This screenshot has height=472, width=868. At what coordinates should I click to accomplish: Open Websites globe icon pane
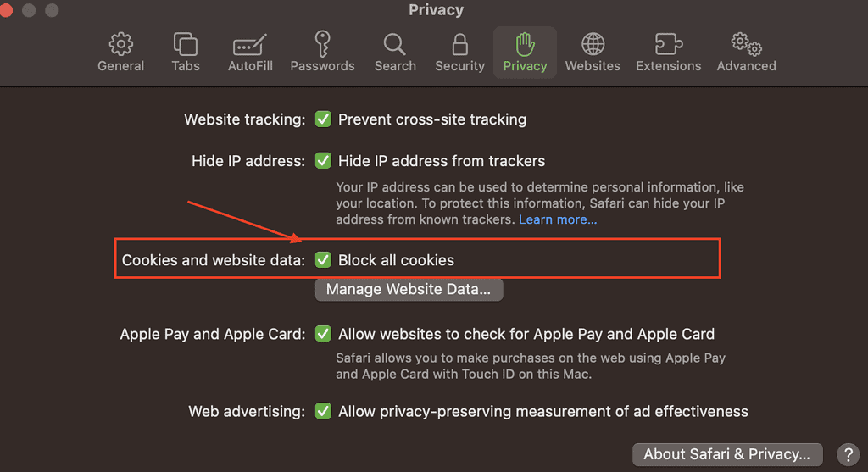coord(593,44)
